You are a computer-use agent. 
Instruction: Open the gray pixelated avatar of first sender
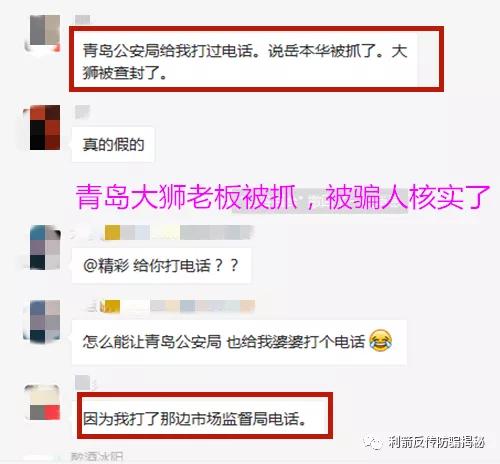click(45, 33)
